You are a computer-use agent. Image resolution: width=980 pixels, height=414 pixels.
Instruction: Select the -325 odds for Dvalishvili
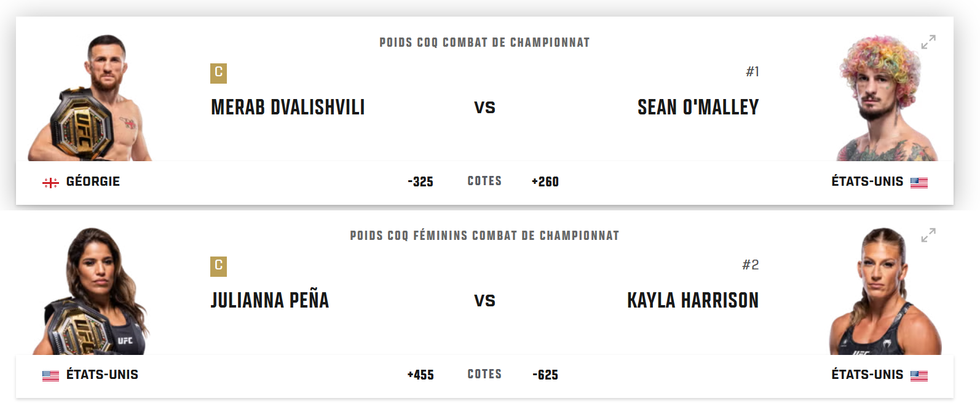(x=421, y=181)
